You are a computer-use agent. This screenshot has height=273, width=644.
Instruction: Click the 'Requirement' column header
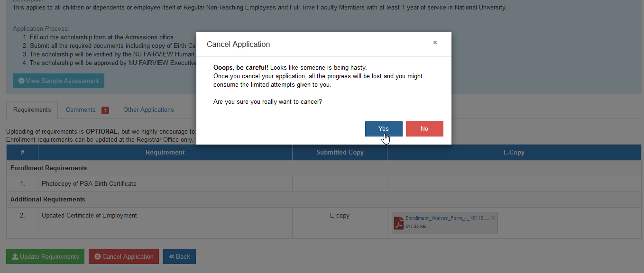tap(165, 152)
